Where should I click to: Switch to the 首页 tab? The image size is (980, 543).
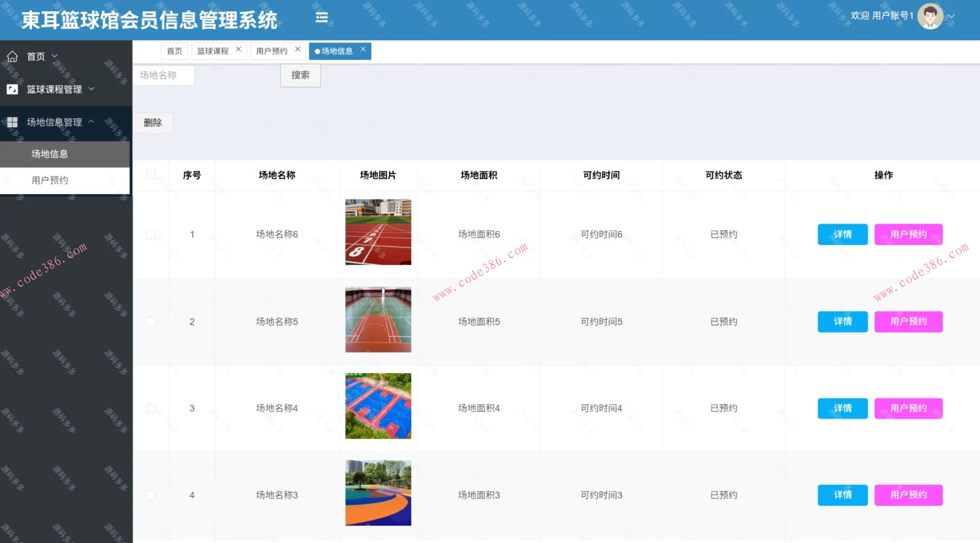[174, 51]
